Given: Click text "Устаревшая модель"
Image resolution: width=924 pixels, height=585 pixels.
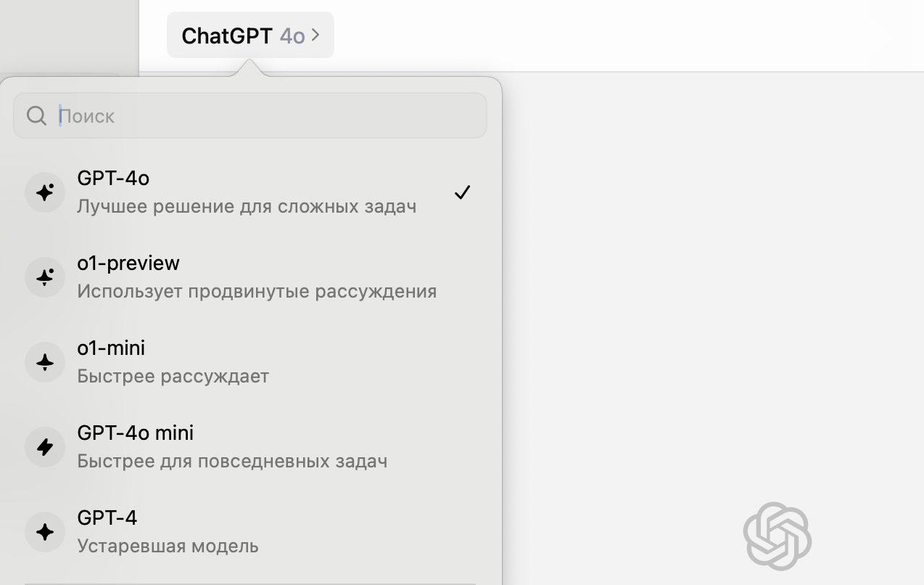Looking at the screenshot, I should click(x=168, y=546).
